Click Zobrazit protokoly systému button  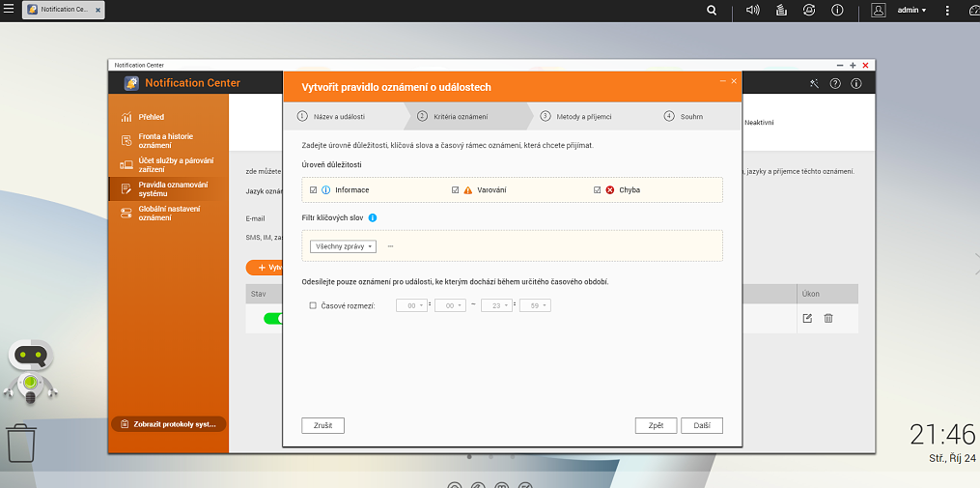(x=168, y=424)
